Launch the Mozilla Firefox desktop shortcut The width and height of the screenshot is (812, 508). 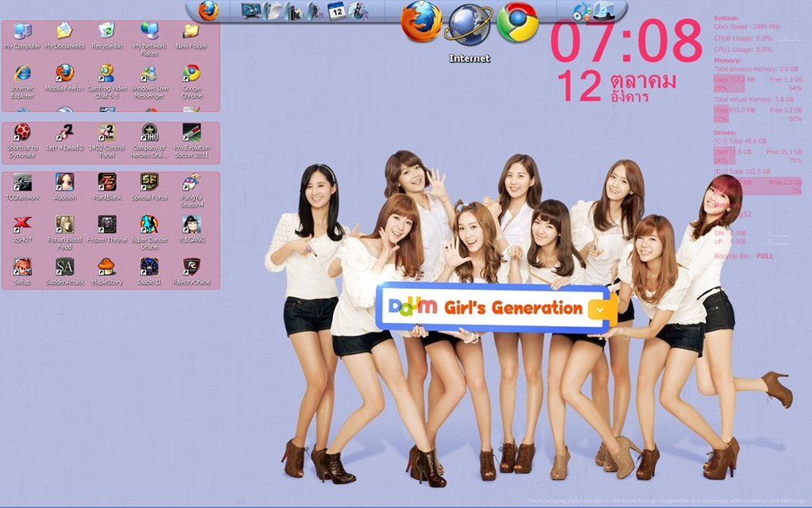coord(64,78)
